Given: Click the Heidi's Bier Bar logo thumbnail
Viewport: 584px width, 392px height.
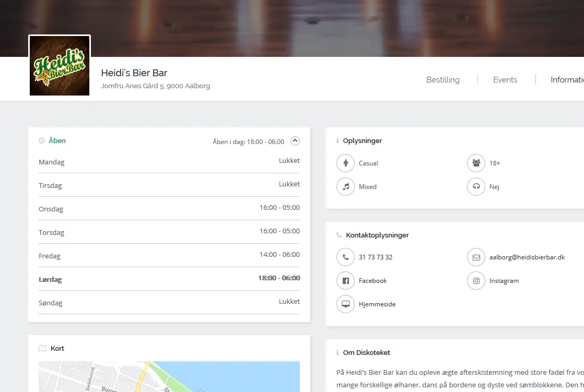Looking at the screenshot, I should [x=60, y=66].
